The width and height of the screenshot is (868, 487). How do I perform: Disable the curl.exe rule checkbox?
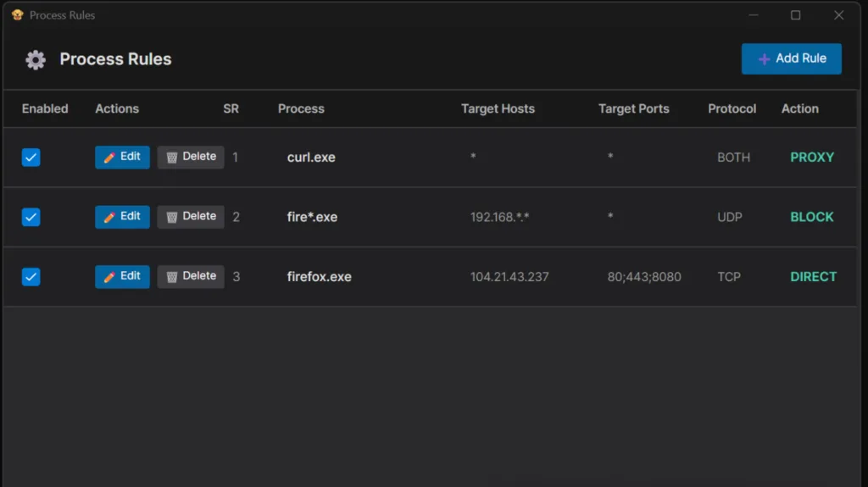(x=31, y=158)
